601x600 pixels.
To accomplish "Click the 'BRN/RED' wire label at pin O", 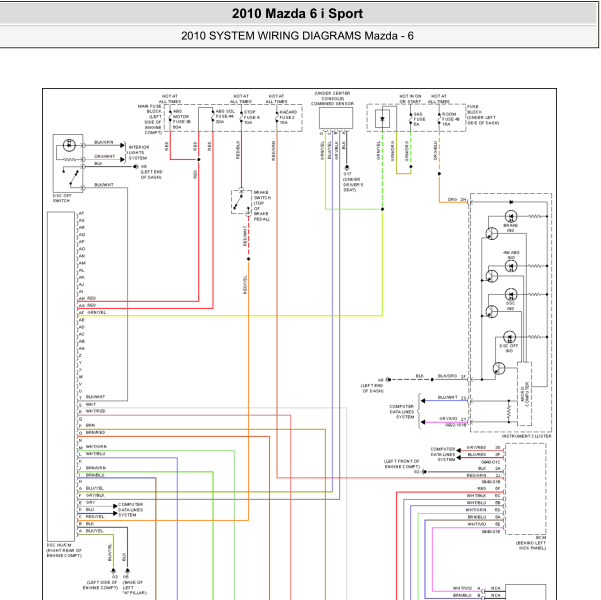I will [x=95, y=432].
